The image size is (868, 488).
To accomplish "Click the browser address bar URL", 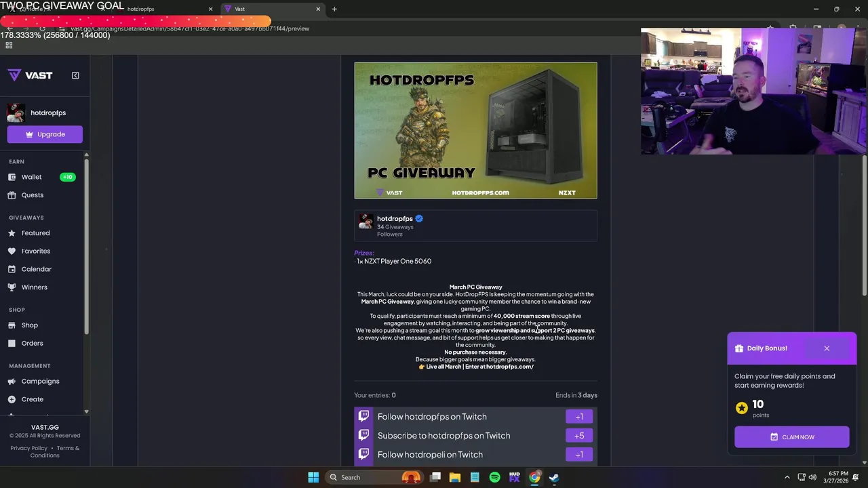I will [x=190, y=28].
